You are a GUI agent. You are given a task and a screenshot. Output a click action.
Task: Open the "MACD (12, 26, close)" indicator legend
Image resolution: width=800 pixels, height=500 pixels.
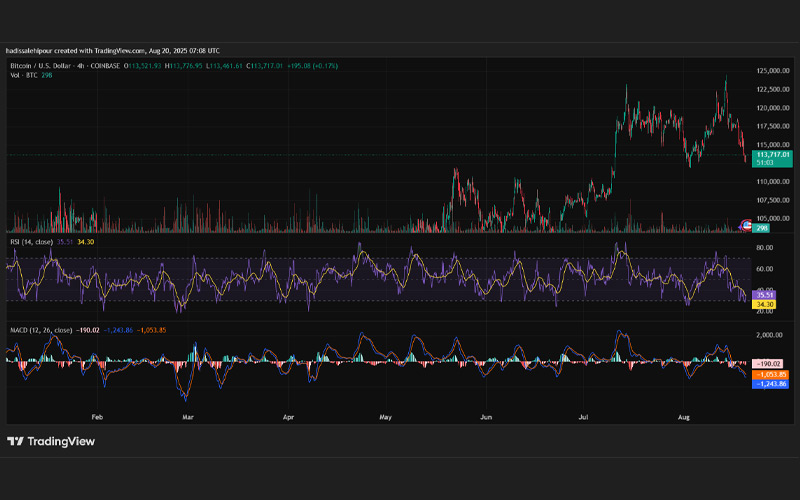(x=41, y=330)
